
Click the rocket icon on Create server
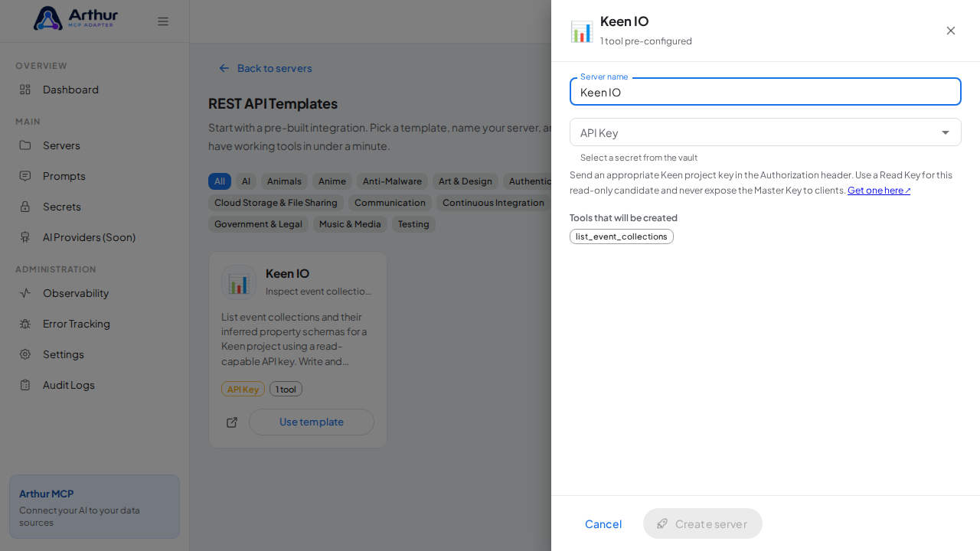point(662,523)
